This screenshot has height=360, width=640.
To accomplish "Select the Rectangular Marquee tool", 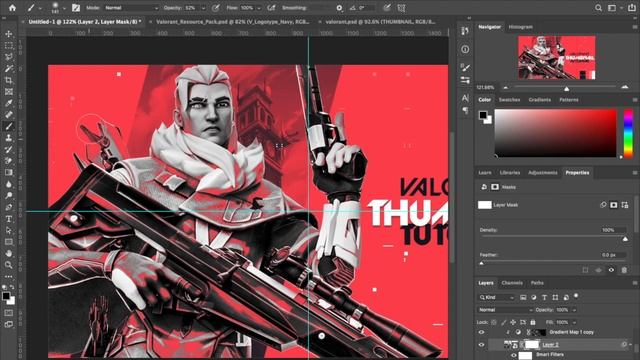I will [x=9, y=46].
